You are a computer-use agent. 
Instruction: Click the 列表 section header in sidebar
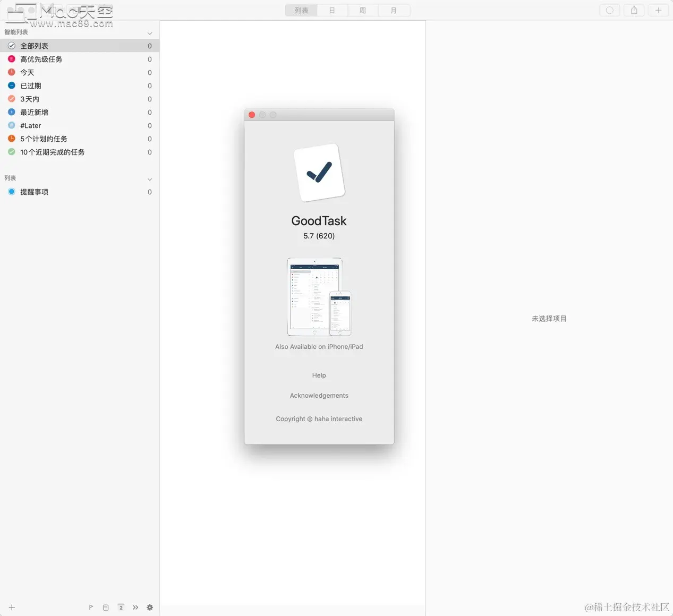(10, 178)
